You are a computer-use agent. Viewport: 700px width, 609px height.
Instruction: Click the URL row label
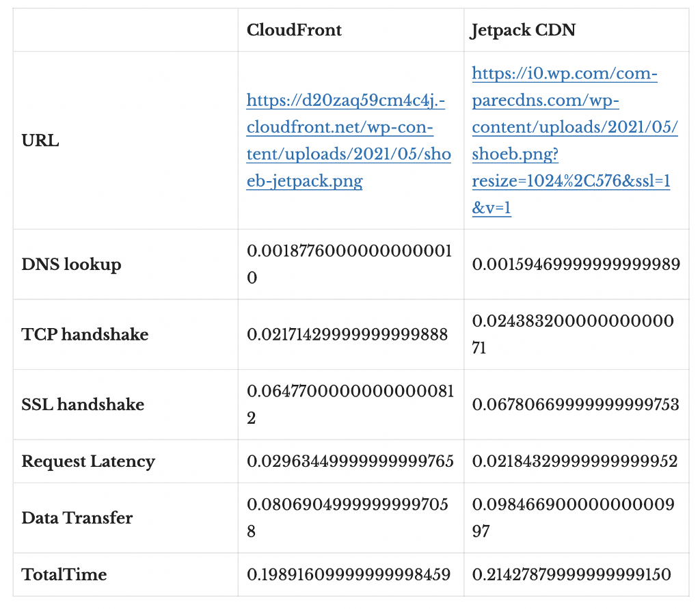40,141
